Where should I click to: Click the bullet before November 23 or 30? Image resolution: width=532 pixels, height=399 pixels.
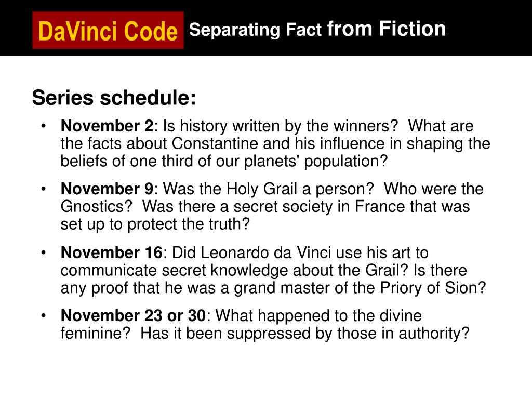43,316
